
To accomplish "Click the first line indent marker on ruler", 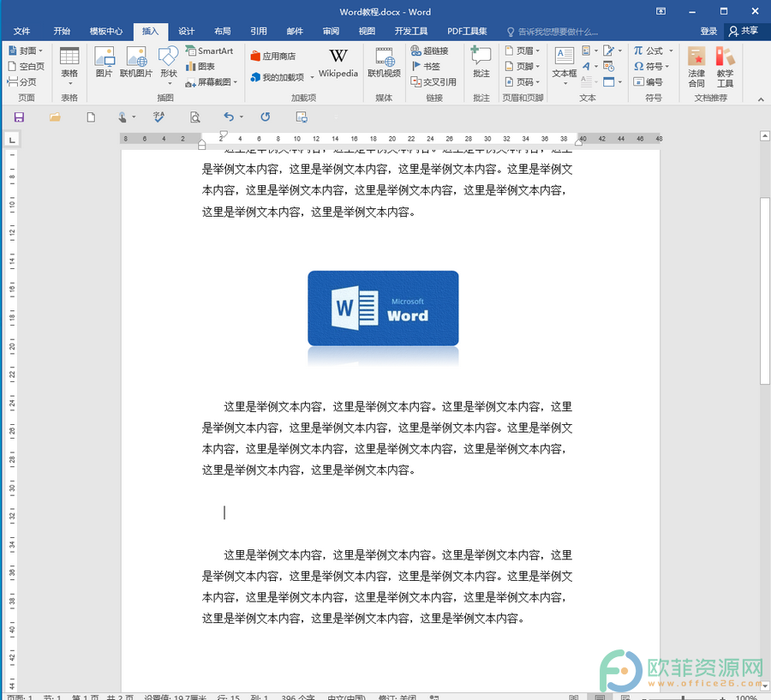I will [x=224, y=134].
